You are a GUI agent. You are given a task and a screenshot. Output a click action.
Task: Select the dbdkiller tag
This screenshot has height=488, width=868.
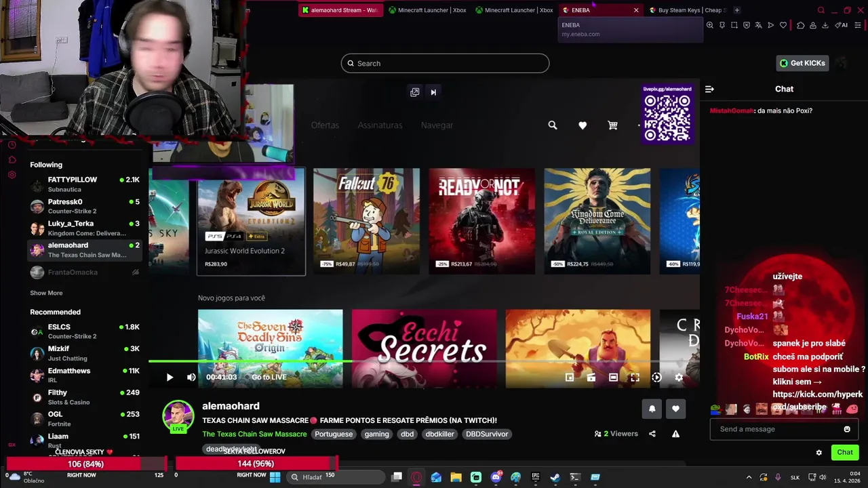pyautogui.click(x=439, y=434)
